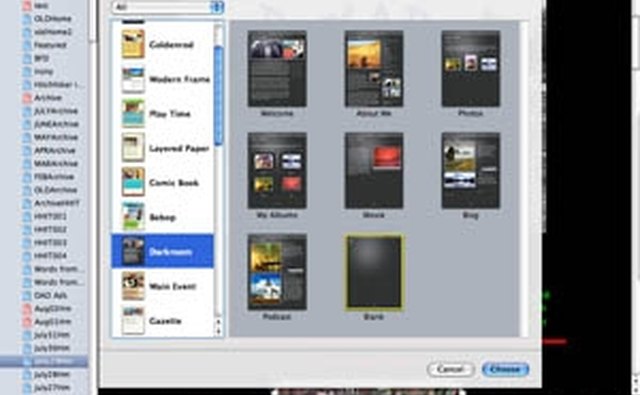This screenshot has height=395, width=640.
Task: Click the theme list scroll down arrow
Action: point(218,332)
